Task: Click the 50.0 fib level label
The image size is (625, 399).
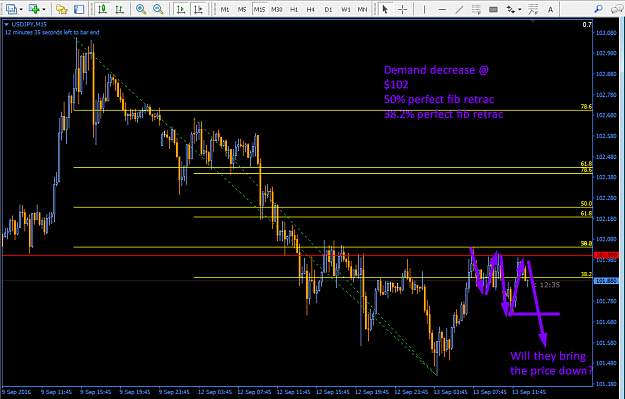Action: [586, 204]
